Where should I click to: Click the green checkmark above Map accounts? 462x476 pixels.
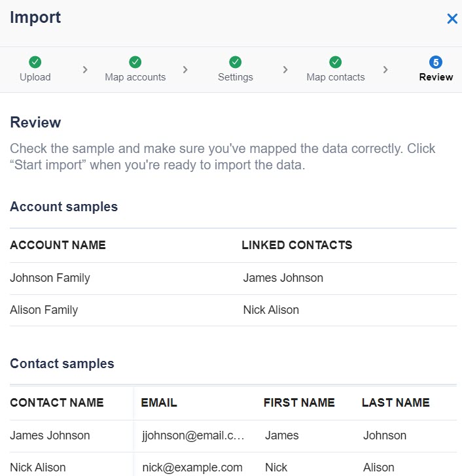point(135,62)
